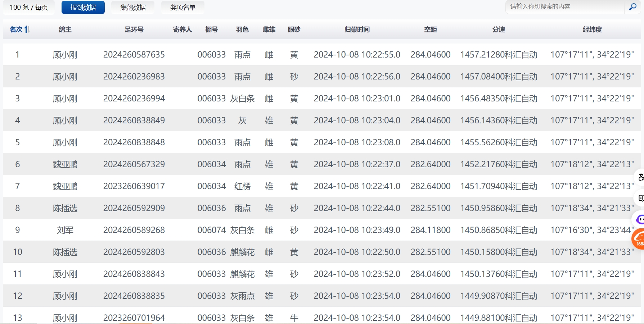Viewport: 644px width, 324px height.
Task: Click the orange 1688 floating icon
Action: [639, 239]
